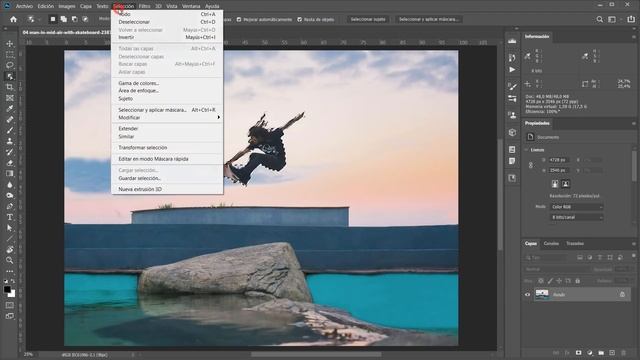640x360 pixels.
Task: Open the Filtro menu
Action: 144,6
